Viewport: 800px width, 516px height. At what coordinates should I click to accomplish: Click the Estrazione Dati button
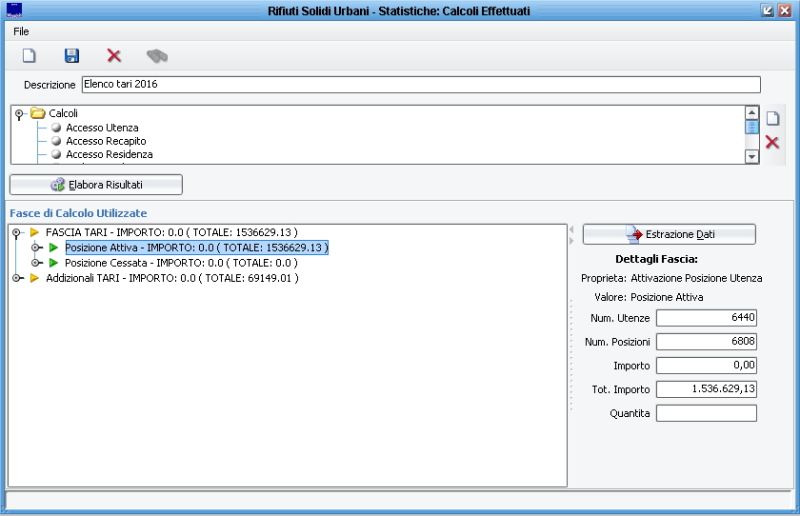point(669,234)
